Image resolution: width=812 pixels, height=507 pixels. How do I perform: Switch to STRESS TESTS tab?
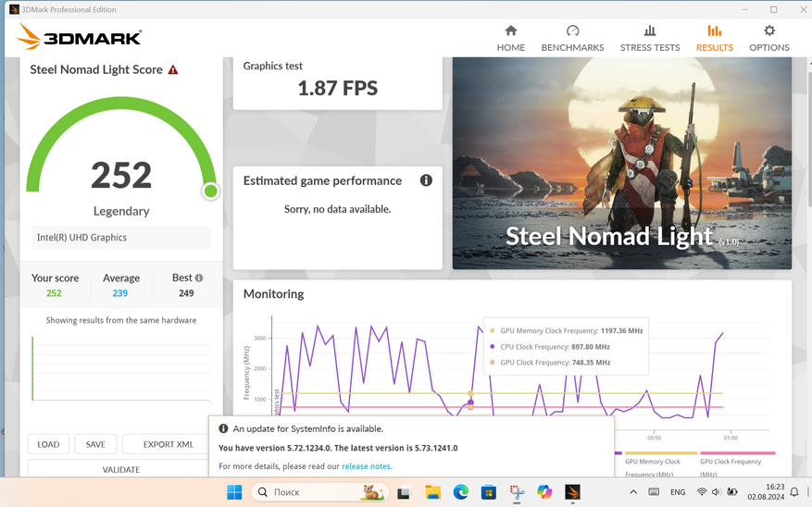click(x=650, y=38)
